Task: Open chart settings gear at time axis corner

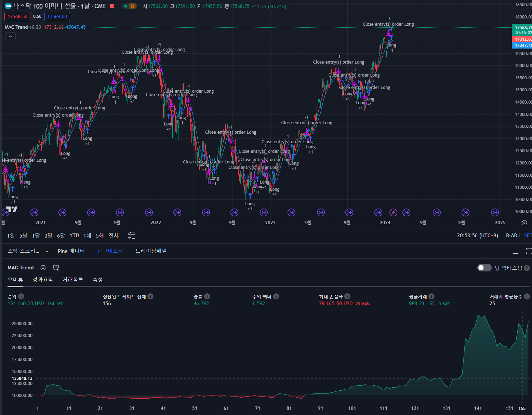Action: click(524, 223)
